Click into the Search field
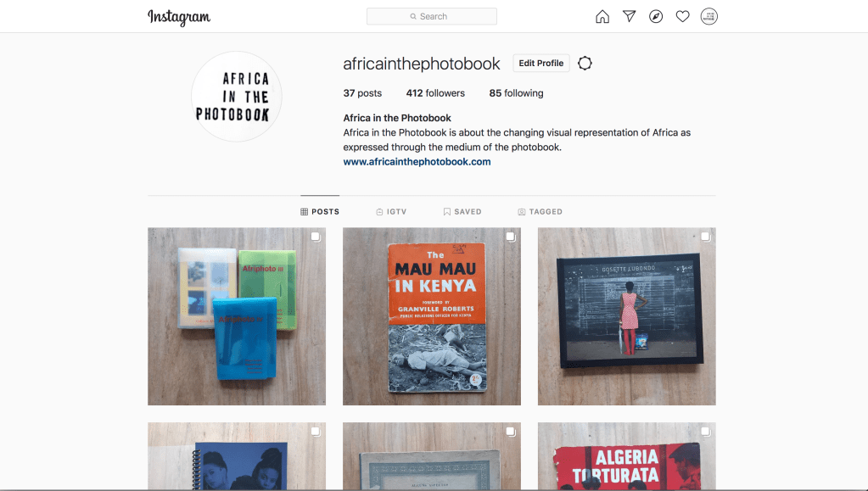 [432, 17]
